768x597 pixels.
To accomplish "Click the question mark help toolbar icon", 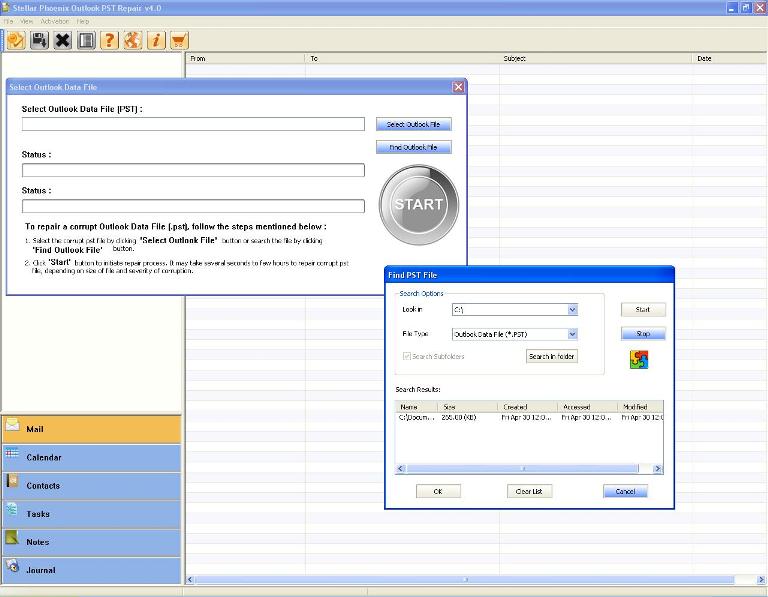I will [109, 40].
